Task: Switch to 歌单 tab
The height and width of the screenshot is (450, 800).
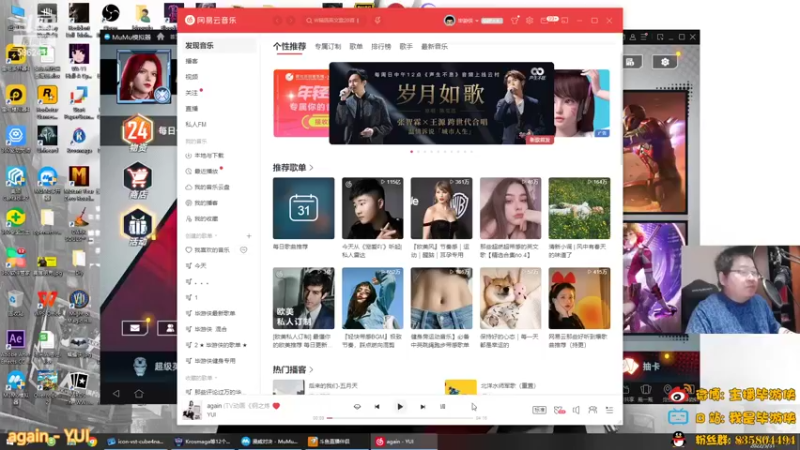Action: 356,46
